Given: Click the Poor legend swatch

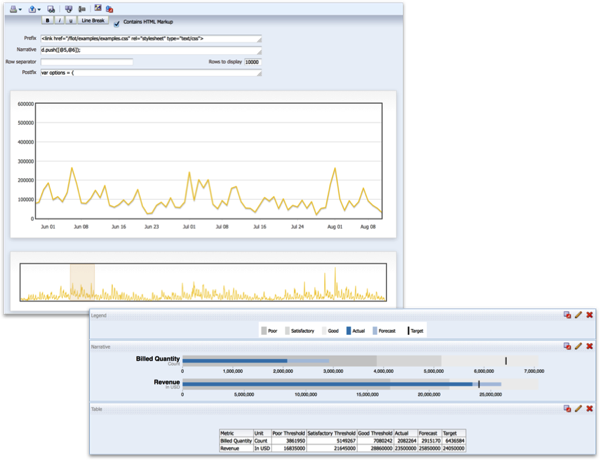Looking at the screenshot, I should 264,331.
